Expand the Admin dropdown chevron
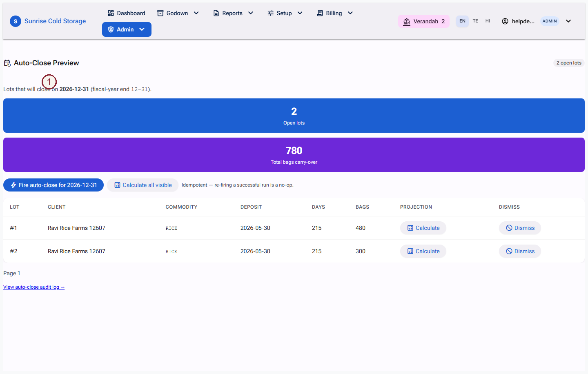588x374 pixels. (x=142, y=29)
